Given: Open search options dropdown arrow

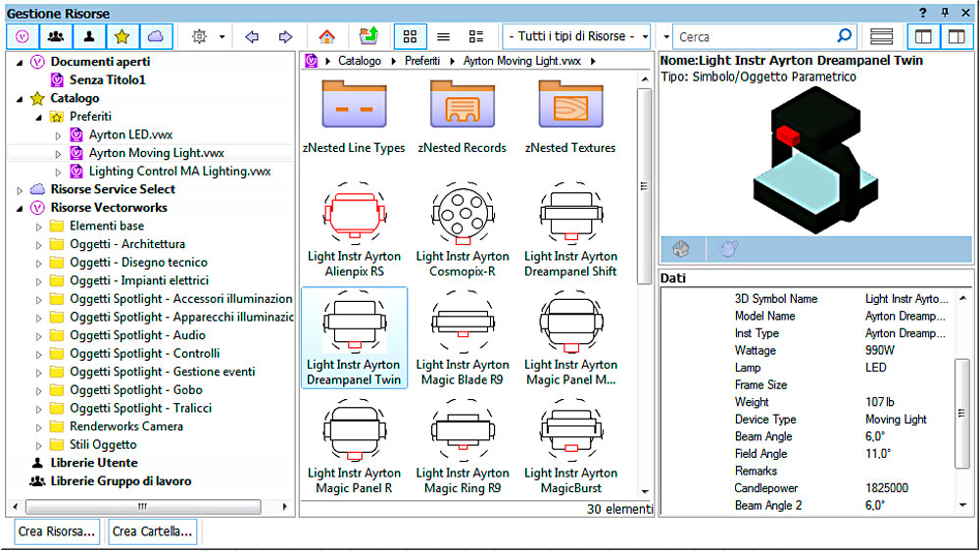Looking at the screenshot, I should [x=665, y=37].
